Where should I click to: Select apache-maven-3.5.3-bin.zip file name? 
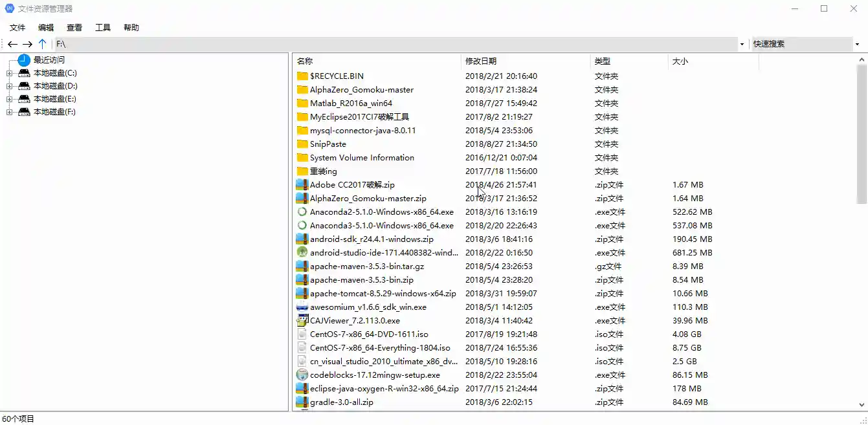[362, 280]
